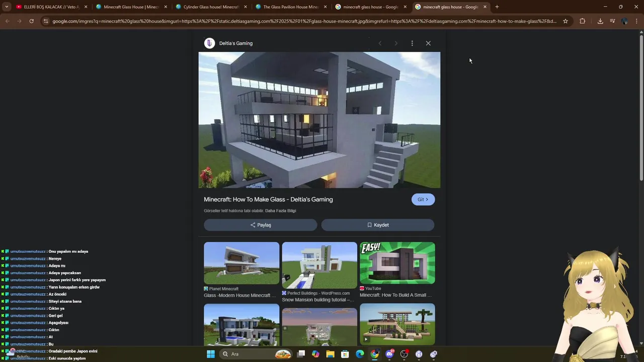This screenshot has width=644, height=362.
Task: Close the Cylinder Glass house tab
Action: 245,7
